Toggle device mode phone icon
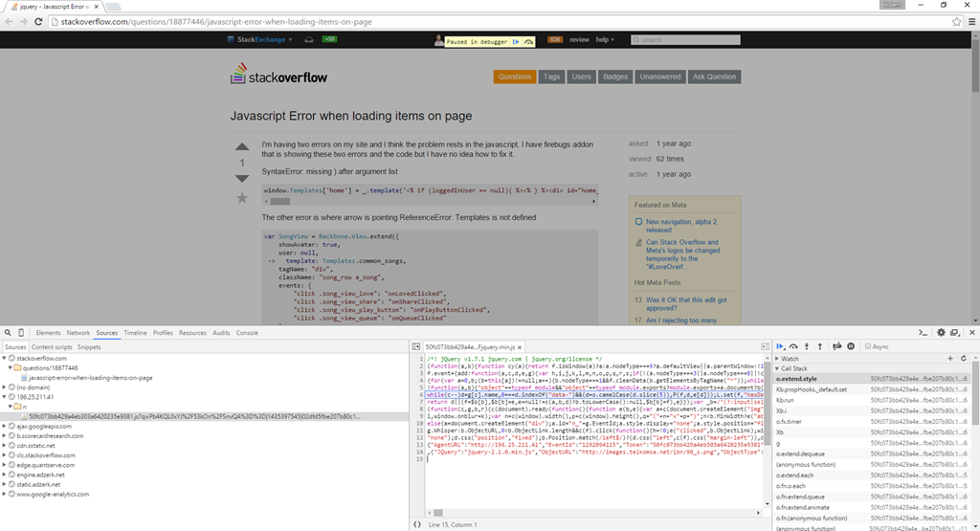 tap(23, 333)
